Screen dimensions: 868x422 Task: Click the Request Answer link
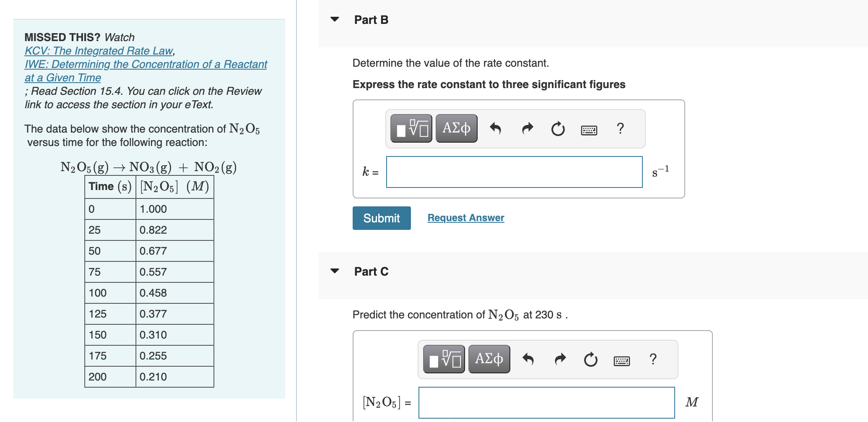465,218
